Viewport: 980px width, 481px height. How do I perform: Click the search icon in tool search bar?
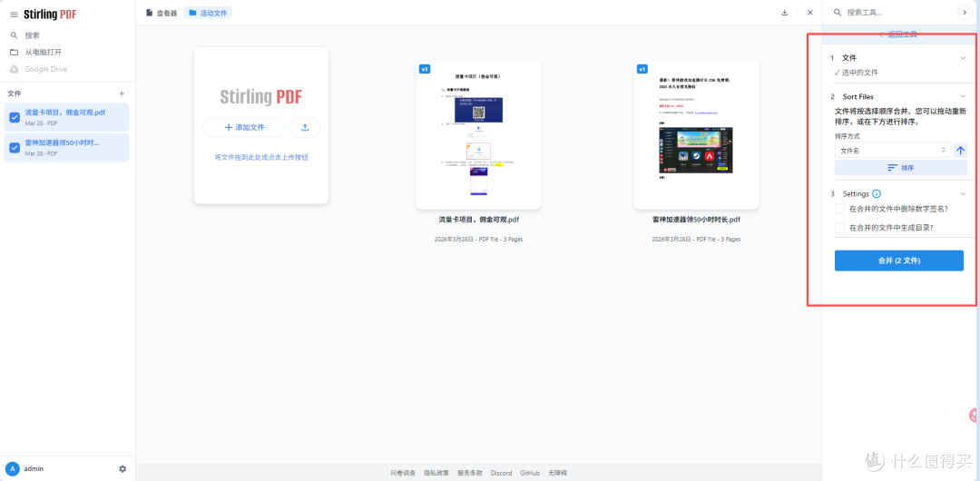click(838, 13)
